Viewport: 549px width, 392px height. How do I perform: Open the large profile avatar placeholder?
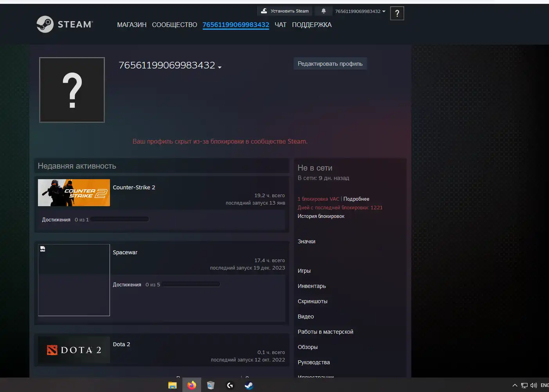point(72,90)
